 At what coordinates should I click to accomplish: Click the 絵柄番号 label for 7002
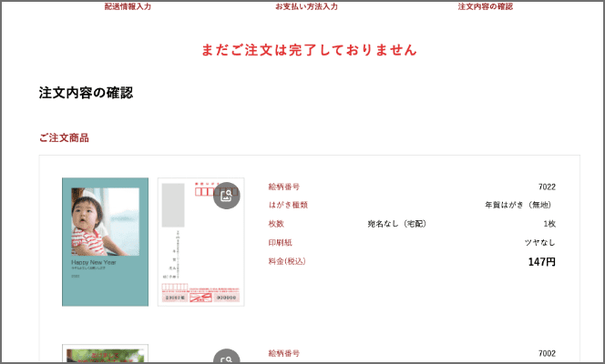point(284,353)
